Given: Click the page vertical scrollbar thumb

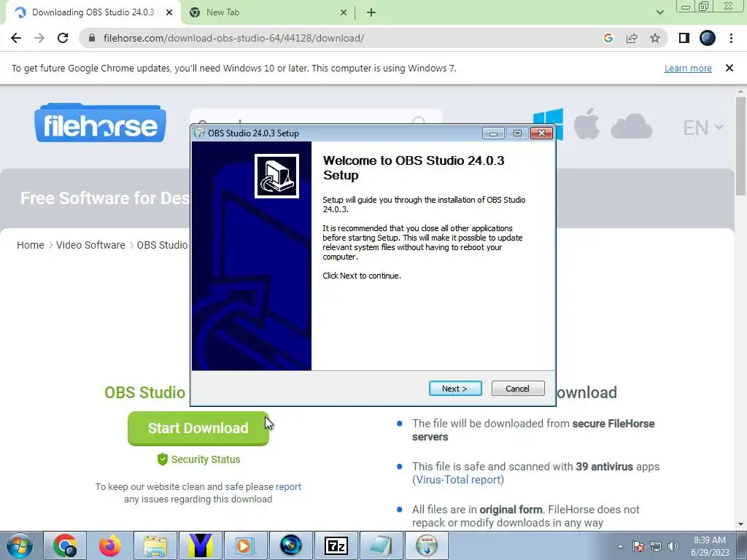Looking at the screenshot, I should [x=740, y=145].
